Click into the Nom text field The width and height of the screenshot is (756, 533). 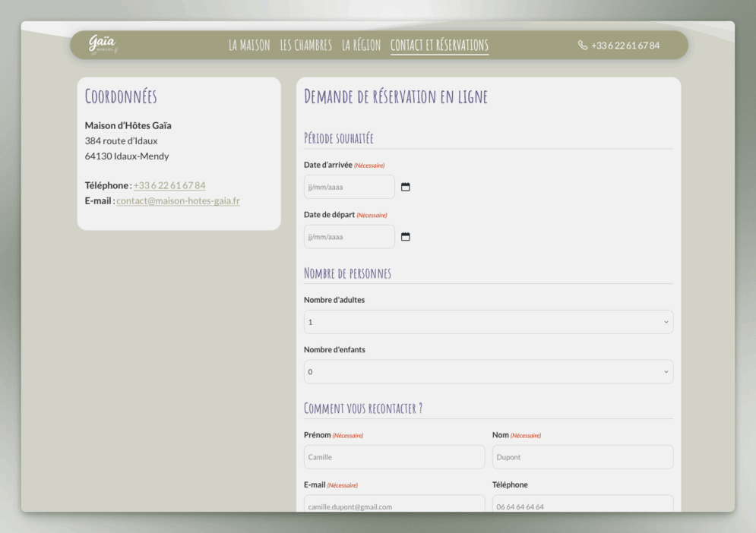(x=582, y=457)
